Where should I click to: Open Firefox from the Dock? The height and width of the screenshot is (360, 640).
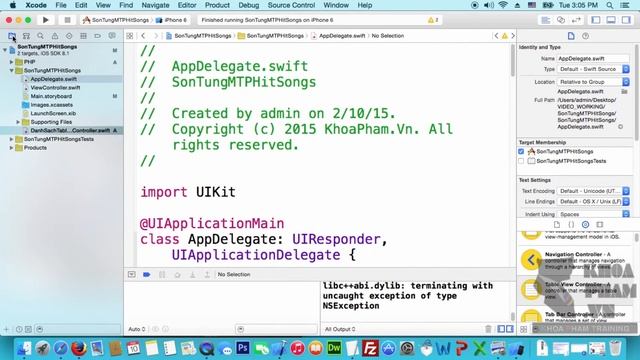click(79, 348)
